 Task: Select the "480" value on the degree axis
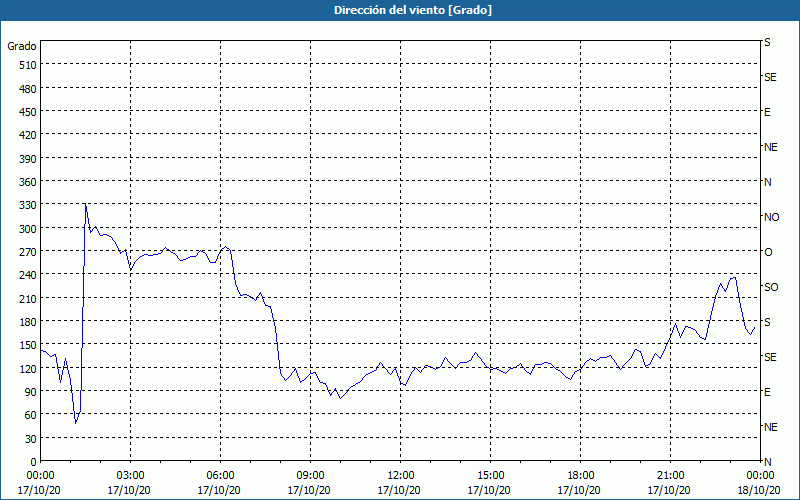tap(28, 89)
